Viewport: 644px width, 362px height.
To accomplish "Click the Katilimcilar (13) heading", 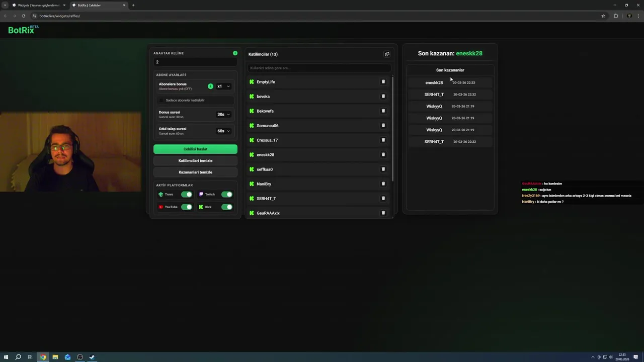I will (263, 54).
